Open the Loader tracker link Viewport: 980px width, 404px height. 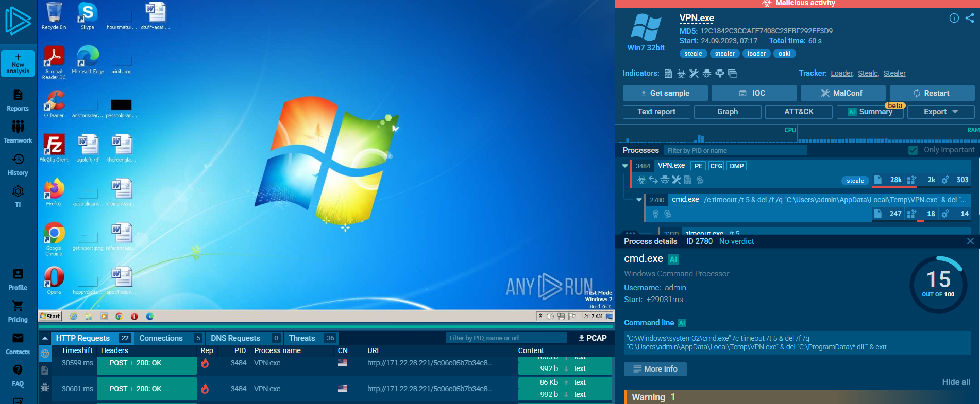[x=842, y=73]
